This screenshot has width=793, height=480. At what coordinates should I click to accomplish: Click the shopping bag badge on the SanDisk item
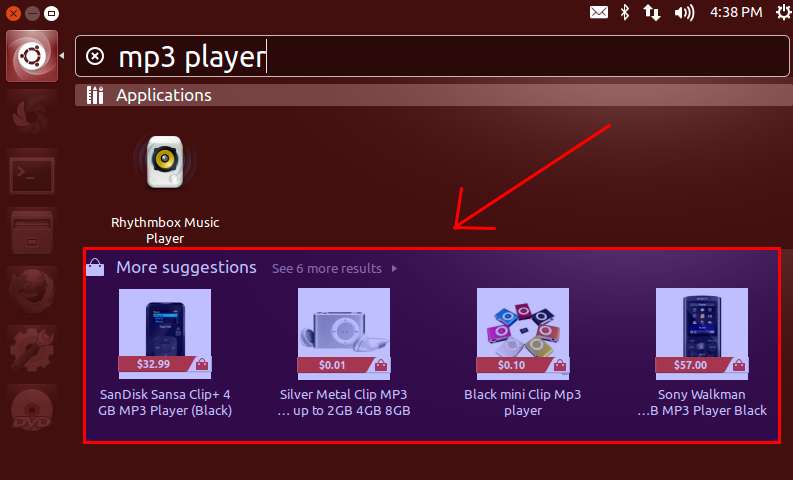coord(202,364)
